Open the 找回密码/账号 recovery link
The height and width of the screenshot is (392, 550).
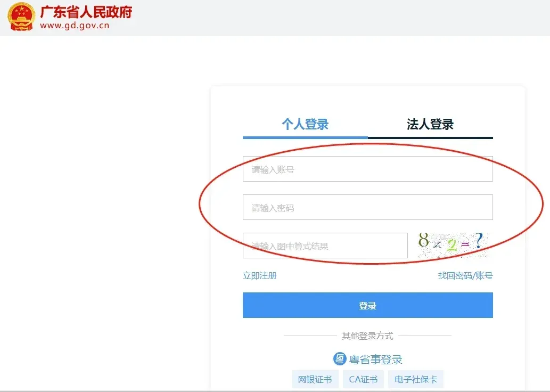click(x=464, y=275)
